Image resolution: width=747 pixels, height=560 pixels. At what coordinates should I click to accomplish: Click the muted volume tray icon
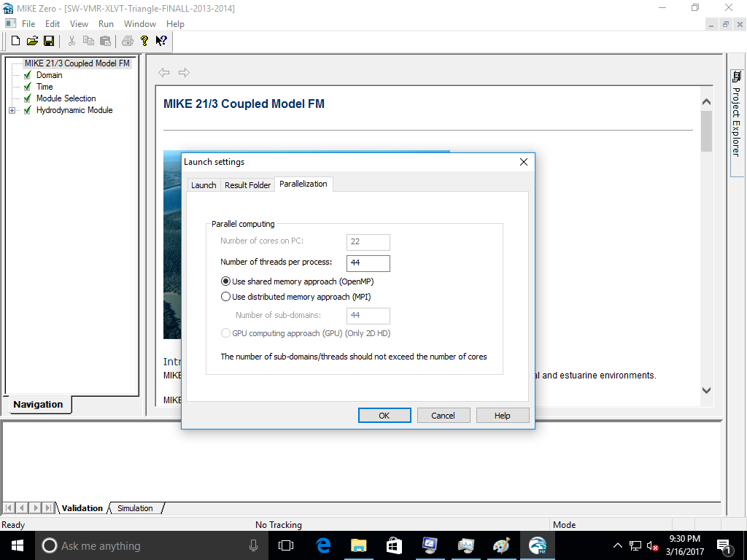click(x=652, y=546)
